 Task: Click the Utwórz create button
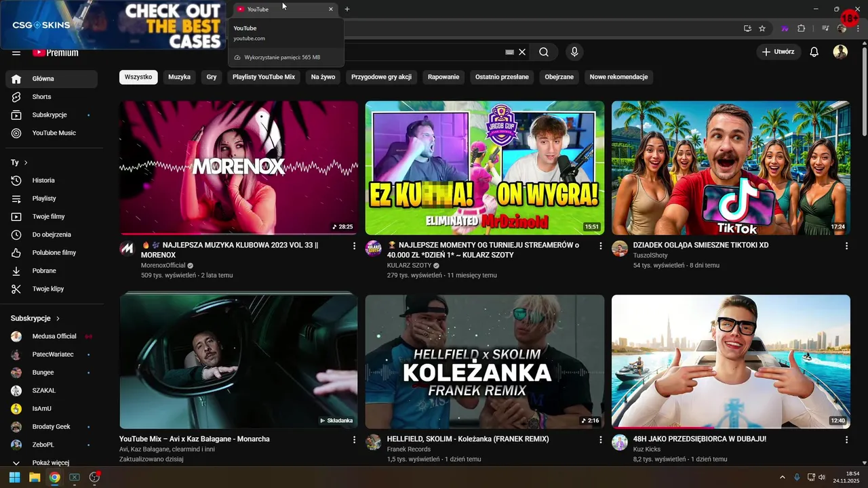coord(778,52)
